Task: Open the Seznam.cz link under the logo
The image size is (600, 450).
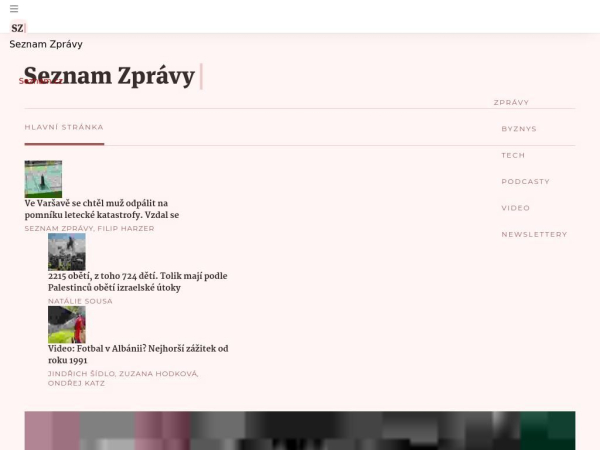Action: tap(41, 81)
